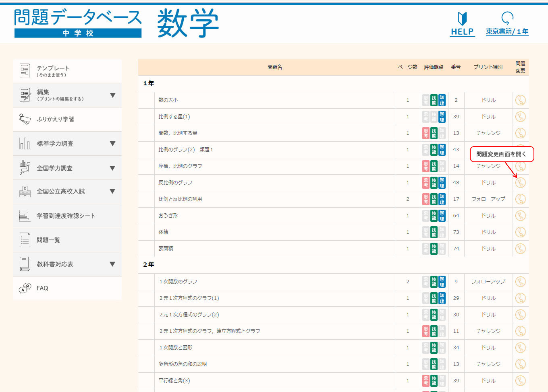The height and width of the screenshot is (392, 548).
Task: Click the 標準学力調査 bar chart icon
Action: pos(25,143)
